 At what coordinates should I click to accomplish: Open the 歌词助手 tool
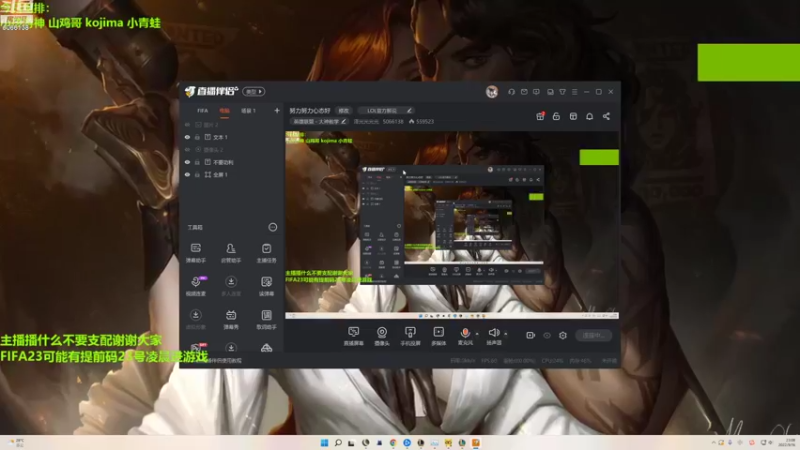tap(266, 319)
